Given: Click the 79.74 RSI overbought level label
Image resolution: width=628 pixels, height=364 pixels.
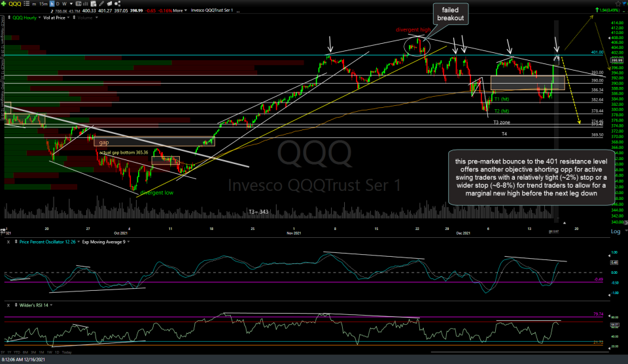Looking at the screenshot, I should (x=598, y=314).
